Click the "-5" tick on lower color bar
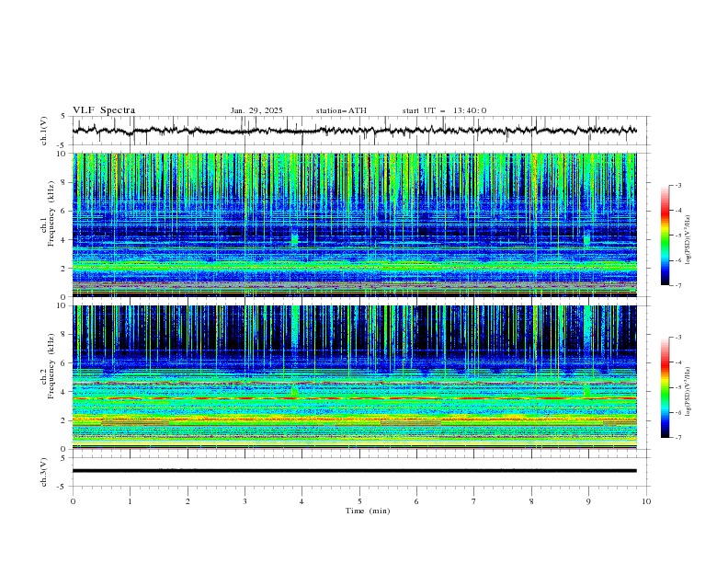 (x=678, y=387)
